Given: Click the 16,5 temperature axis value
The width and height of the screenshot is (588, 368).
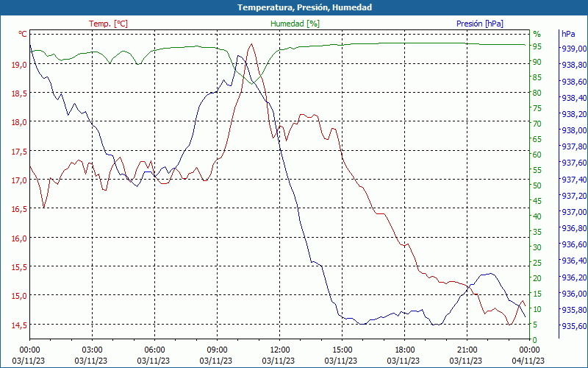Looking at the screenshot, I should 19,210.
